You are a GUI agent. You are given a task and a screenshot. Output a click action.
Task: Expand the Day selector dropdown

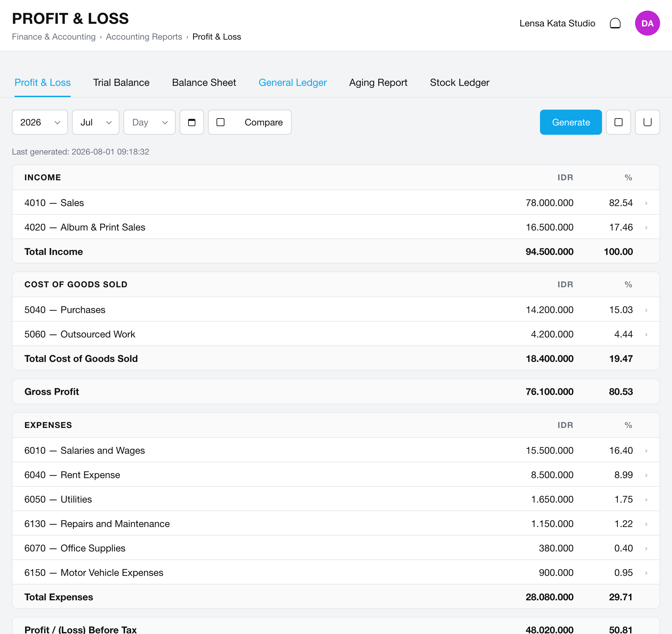[150, 122]
